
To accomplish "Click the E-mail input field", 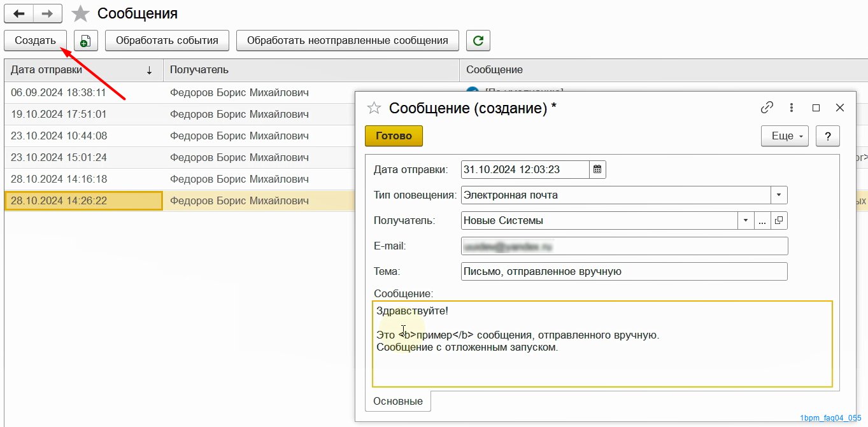I will point(624,246).
